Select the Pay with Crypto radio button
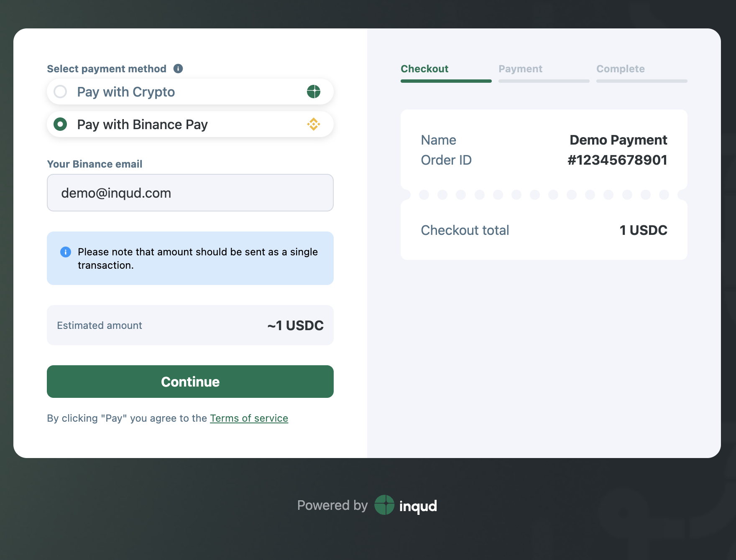This screenshot has height=560, width=736. point(60,92)
